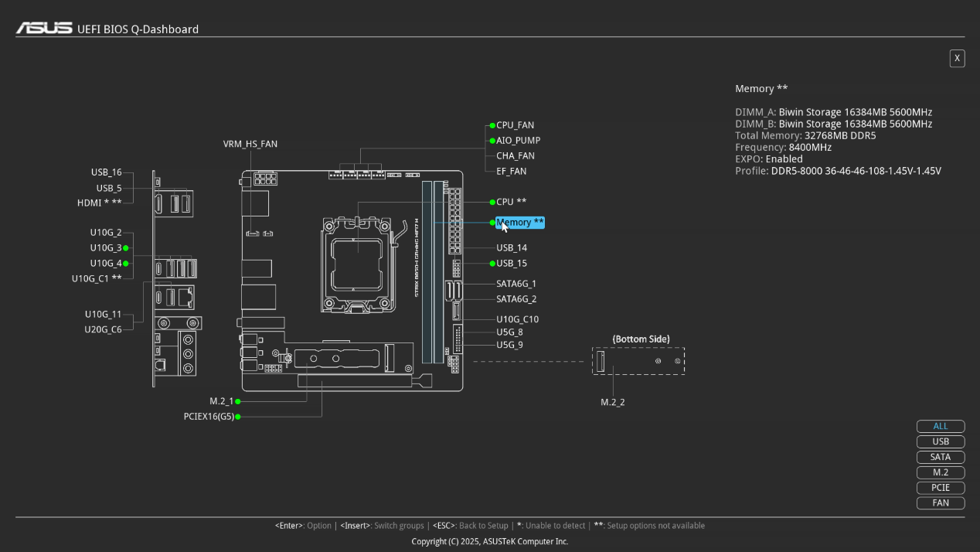Click the highlighted Memory label
This screenshot has width=980, height=552.
[x=520, y=223]
